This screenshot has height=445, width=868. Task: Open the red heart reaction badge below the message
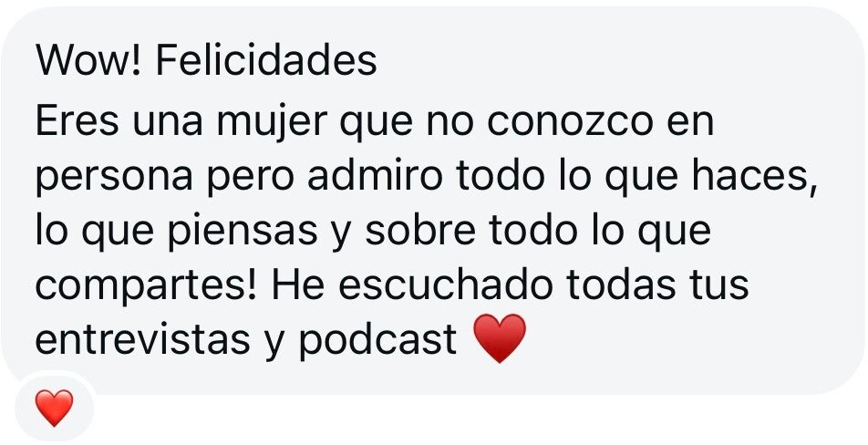(55, 409)
